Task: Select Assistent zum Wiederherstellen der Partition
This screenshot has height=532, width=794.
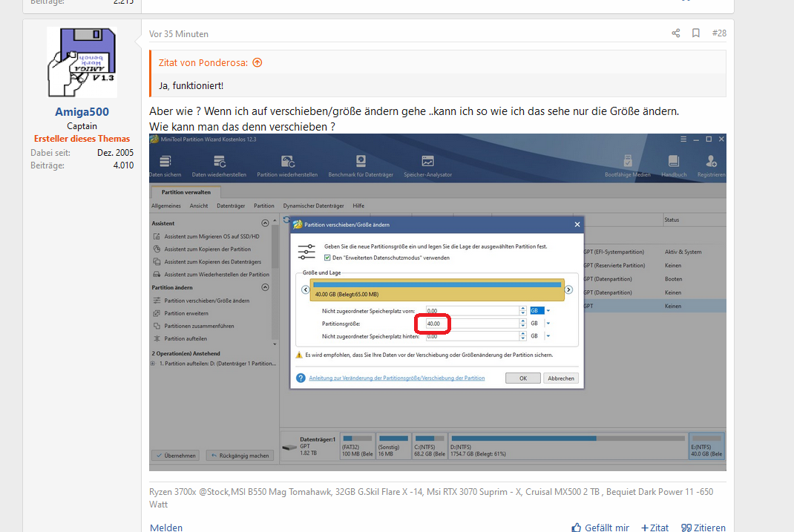Action: (217, 275)
